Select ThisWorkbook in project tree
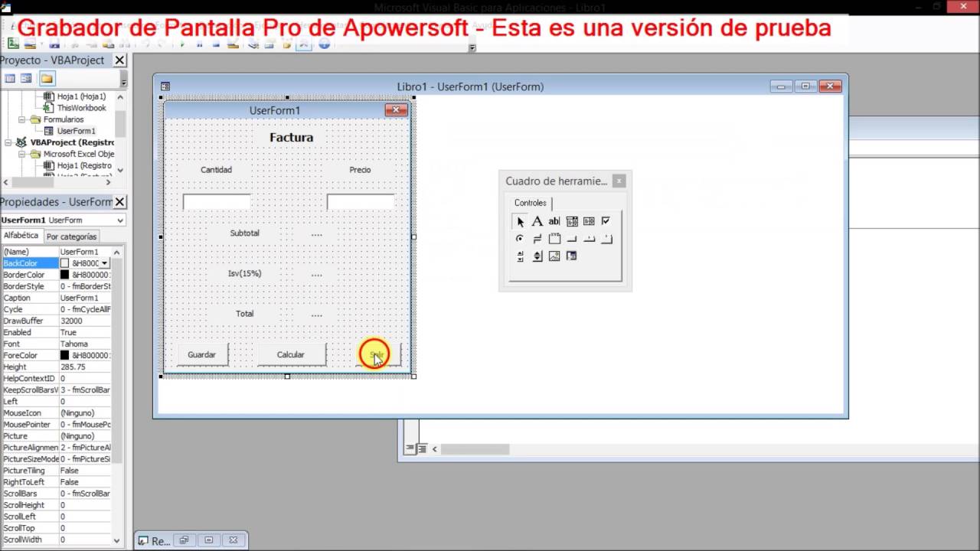The width and height of the screenshot is (980, 551). click(81, 108)
